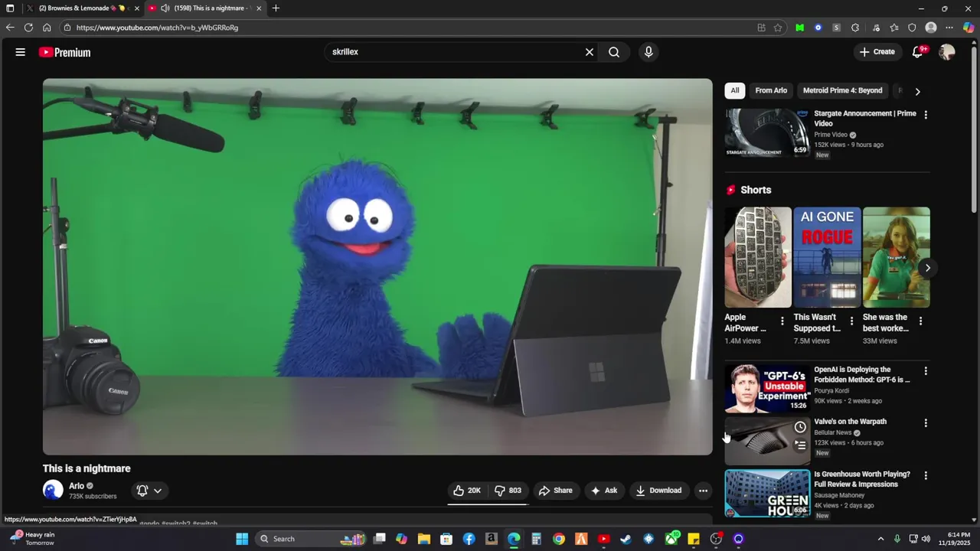Click the video player to pause
Viewport: 980px width, 551px height.
tap(377, 266)
